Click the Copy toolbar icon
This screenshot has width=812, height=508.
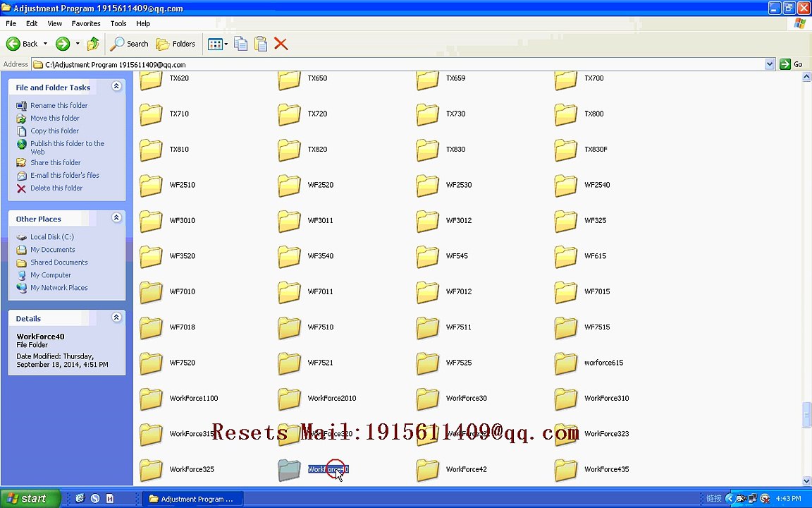(x=241, y=44)
